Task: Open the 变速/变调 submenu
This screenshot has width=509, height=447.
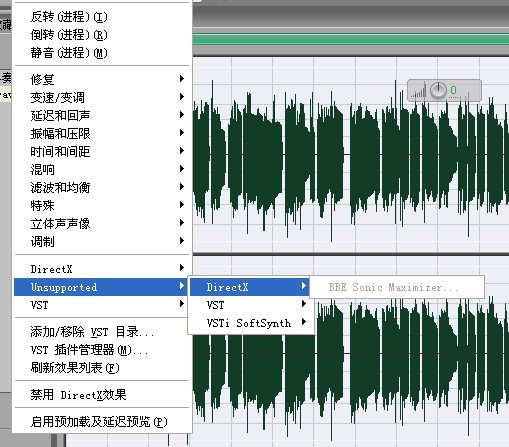Action: (102, 97)
